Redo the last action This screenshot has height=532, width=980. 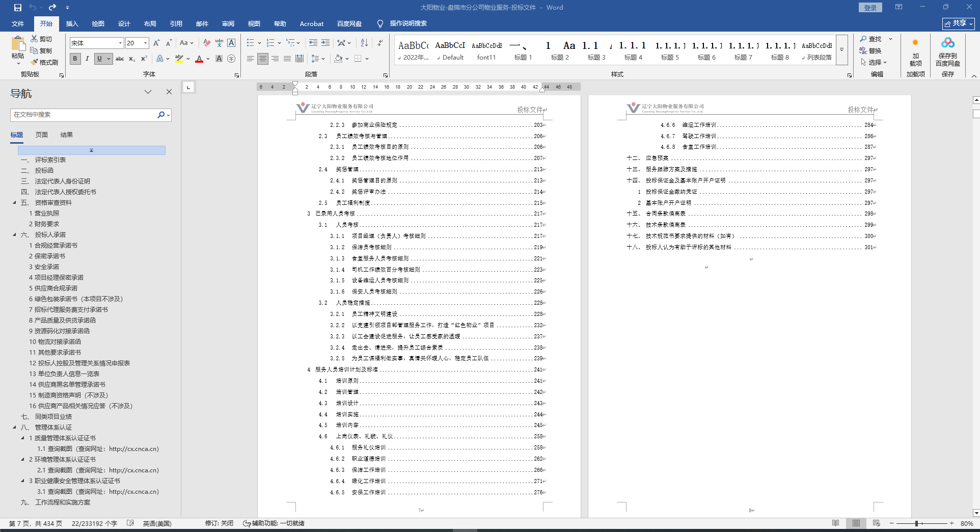(x=52, y=8)
